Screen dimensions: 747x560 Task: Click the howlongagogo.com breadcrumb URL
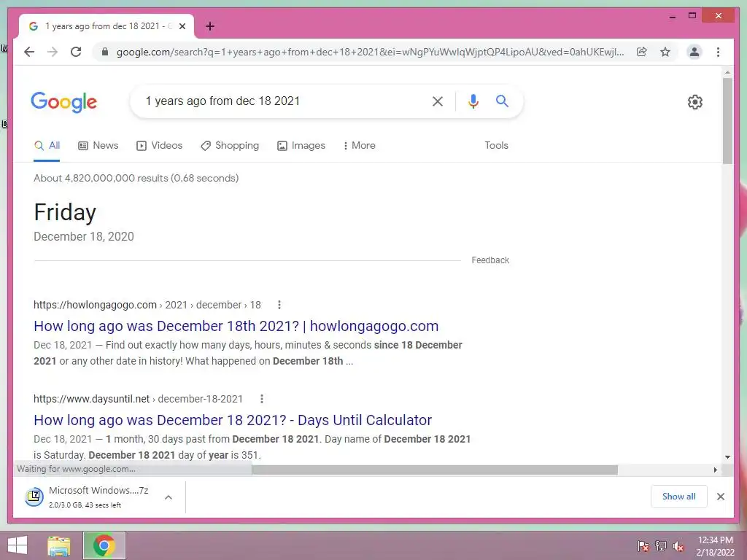(x=147, y=305)
